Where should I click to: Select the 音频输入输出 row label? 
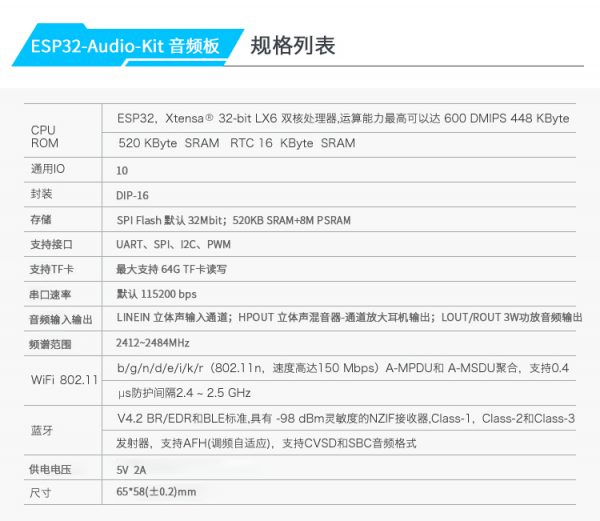[60, 319]
